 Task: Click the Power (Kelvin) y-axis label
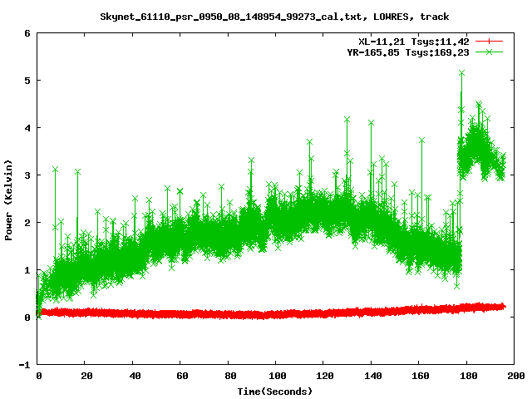click(x=9, y=199)
